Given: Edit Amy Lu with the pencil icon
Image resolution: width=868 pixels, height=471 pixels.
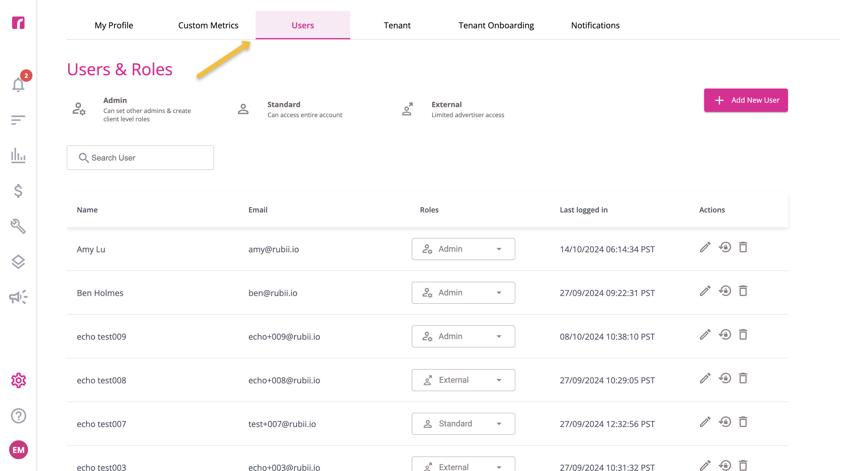Looking at the screenshot, I should (x=704, y=247).
